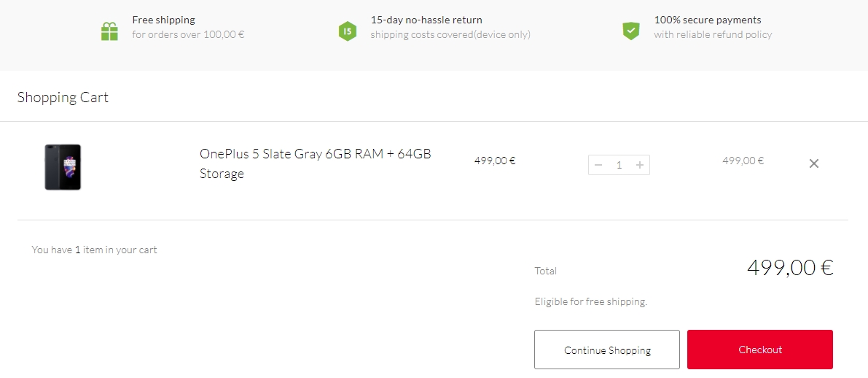Click the "100% secure payments" text

click(x=707, y=20)
